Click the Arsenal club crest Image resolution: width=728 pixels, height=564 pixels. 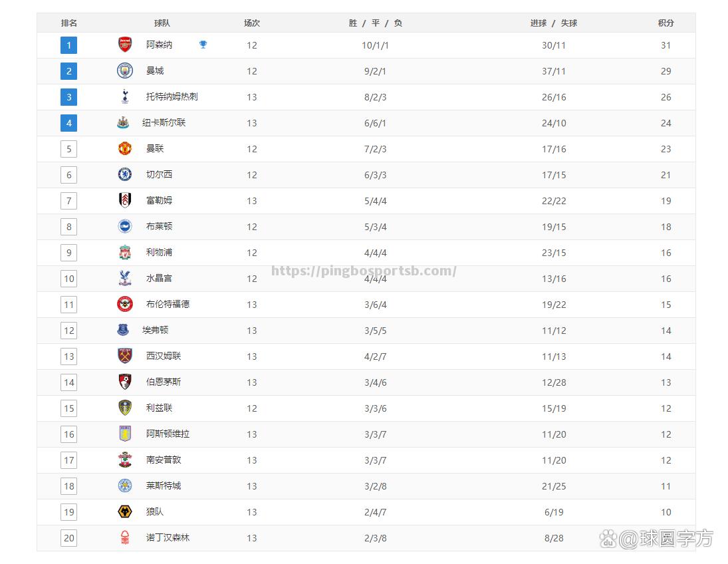coord(125,45)
